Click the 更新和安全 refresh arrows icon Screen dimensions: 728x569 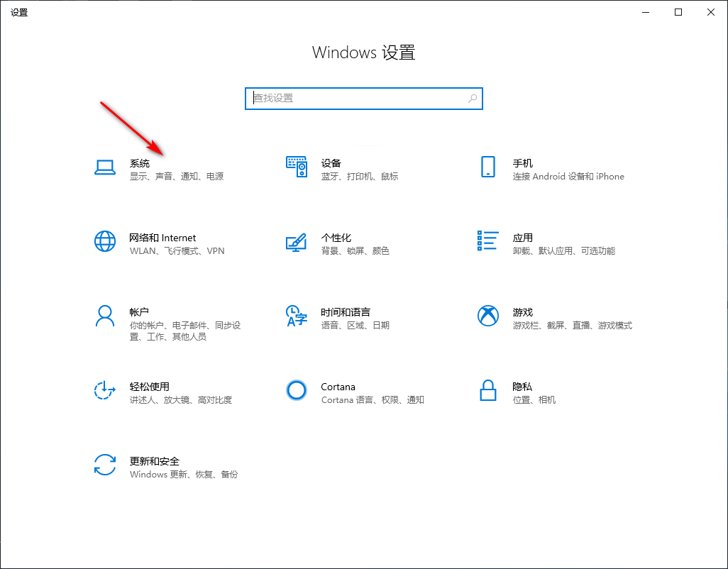pyautogui.click(x=105, y=465)
